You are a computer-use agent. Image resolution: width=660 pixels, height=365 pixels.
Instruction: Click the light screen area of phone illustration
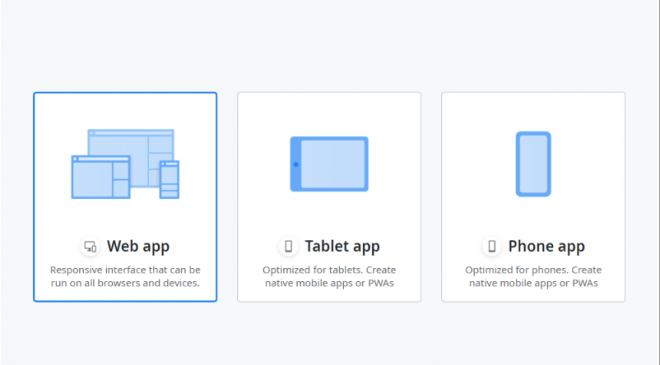click(533, 164)
